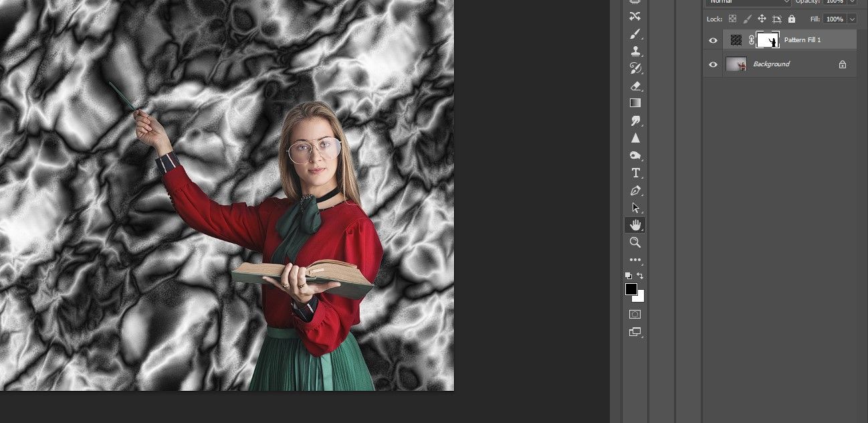Select the Eraser tool
The width and height of the screenshot is (868, 423).
tap(635, 86)
